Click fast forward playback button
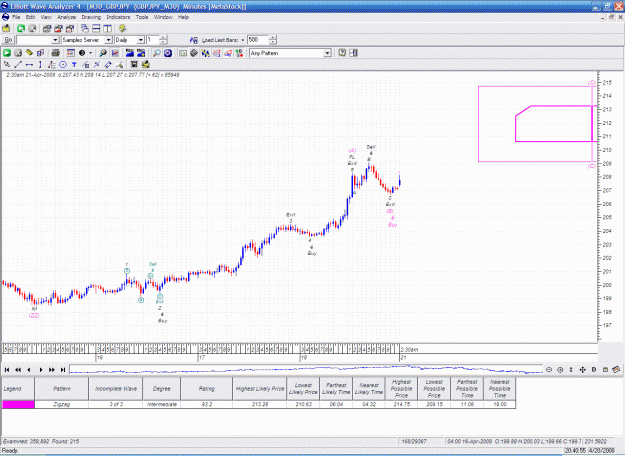This screenshot has height=456, width=625. point(51,370)
